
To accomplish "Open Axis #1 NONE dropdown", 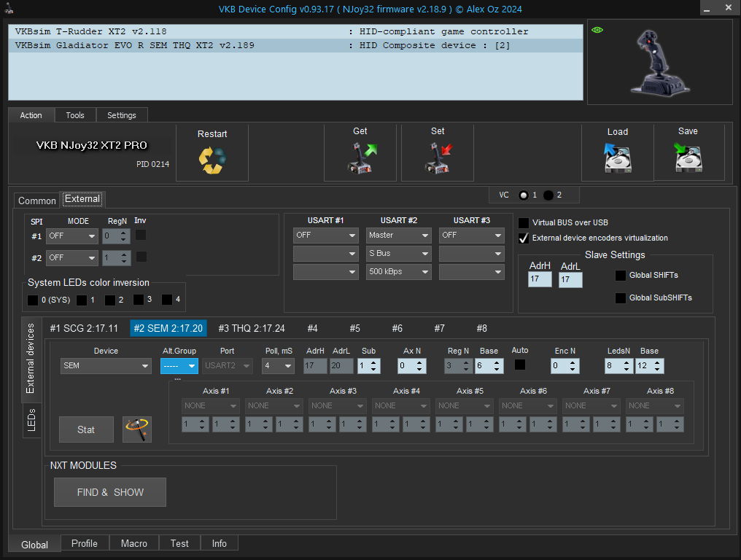I will point(211,406).
